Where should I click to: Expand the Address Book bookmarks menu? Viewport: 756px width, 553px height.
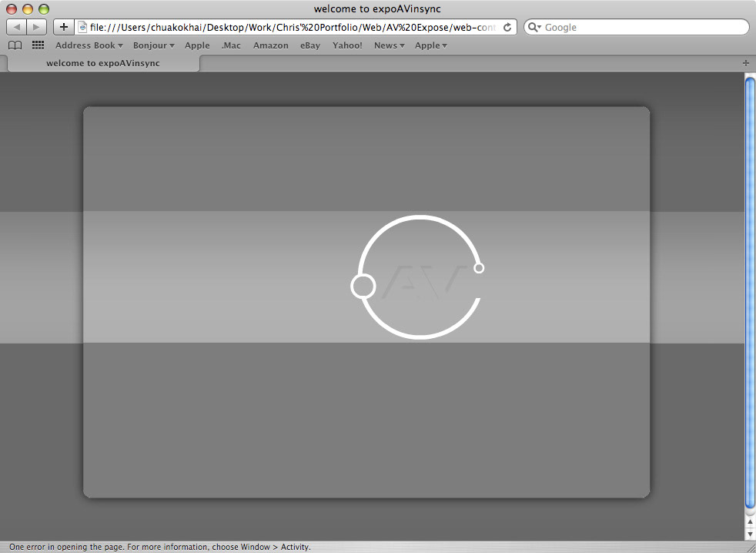89,45
